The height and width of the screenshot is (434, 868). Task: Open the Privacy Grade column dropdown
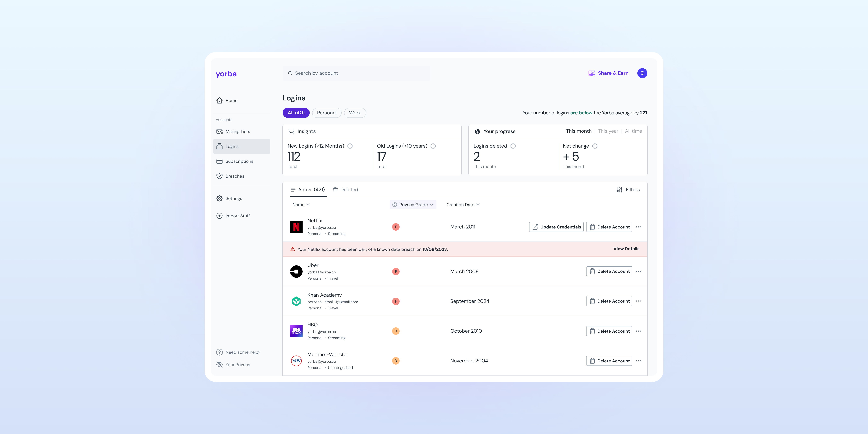point(413,205)
